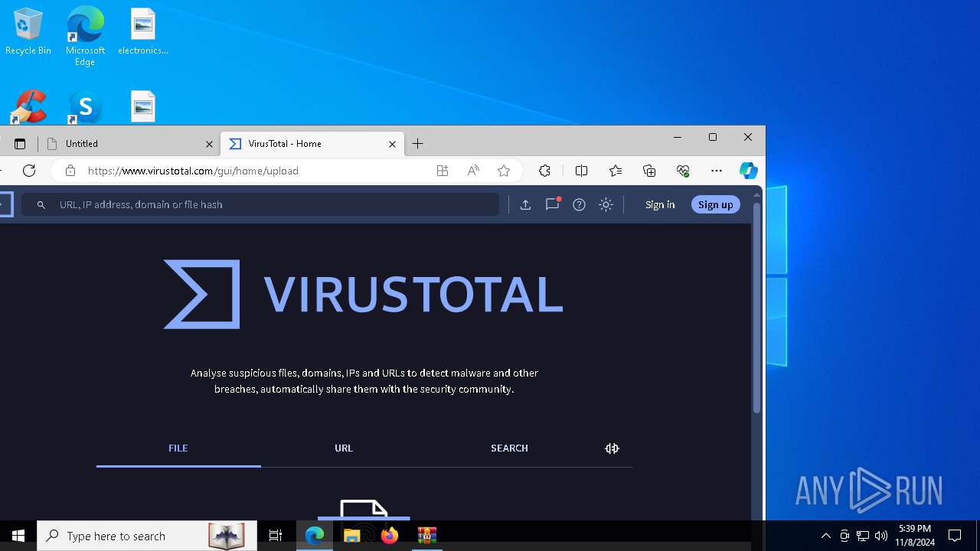980x551 pixels.
Task: Open the volume control in tray
Action: [x=880, y=536]
